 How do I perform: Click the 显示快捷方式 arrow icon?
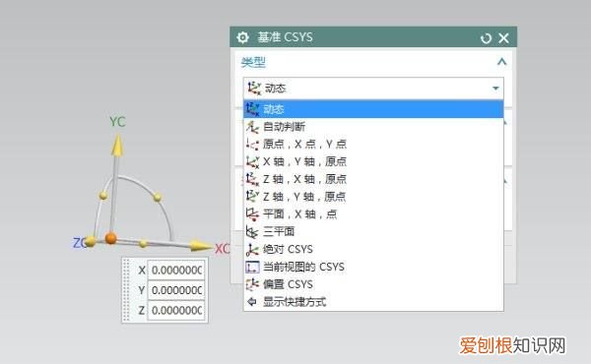tap(252, 301)
